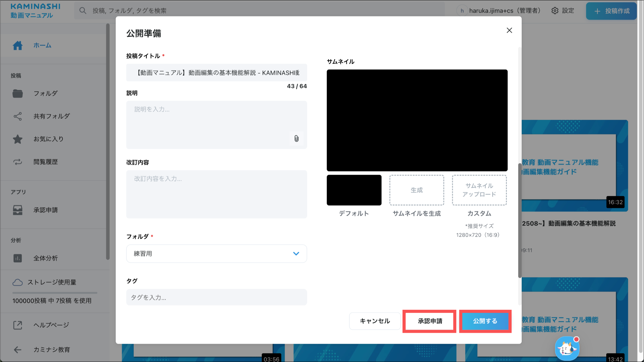The width and height of the screenshot is (644, 362).
Task: Click the 生成 thumbnail generate box
Action: coord(416,190)
